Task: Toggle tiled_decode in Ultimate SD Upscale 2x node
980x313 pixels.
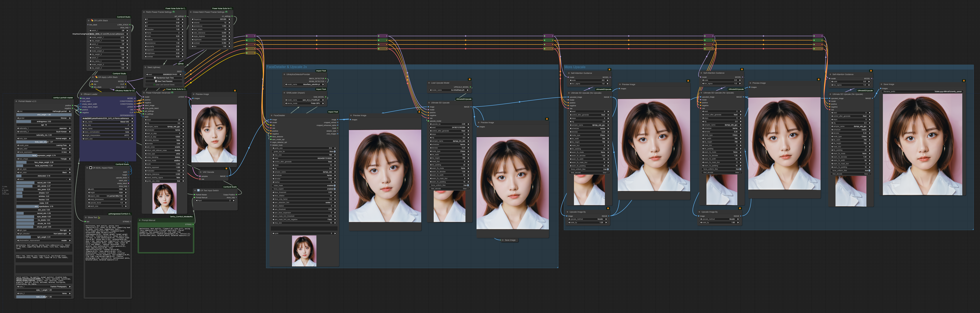Action: click(468, 189)
